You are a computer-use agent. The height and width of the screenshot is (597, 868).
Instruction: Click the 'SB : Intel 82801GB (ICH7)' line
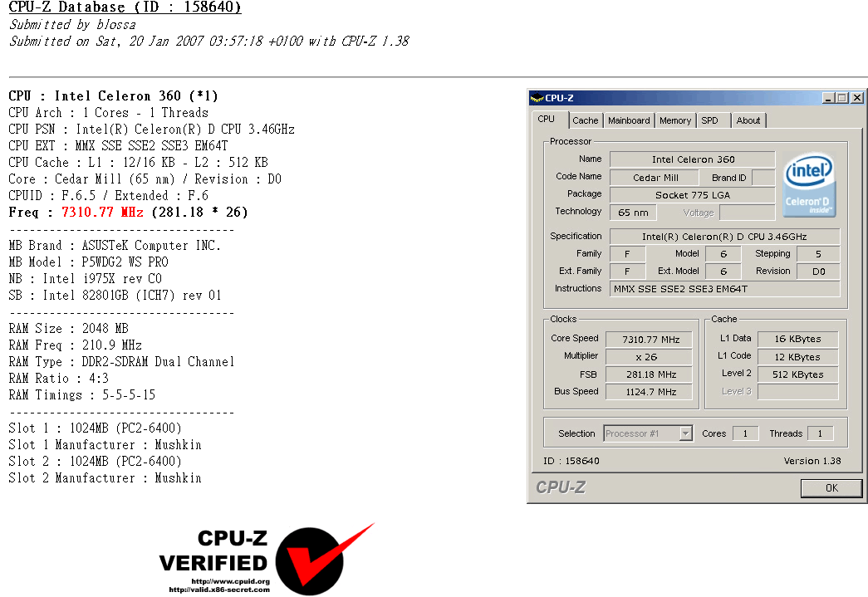tap(115, 296)
